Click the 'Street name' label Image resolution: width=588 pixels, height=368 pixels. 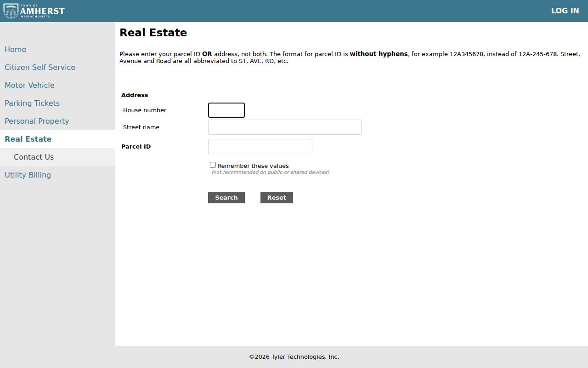[x=141, y=127]
